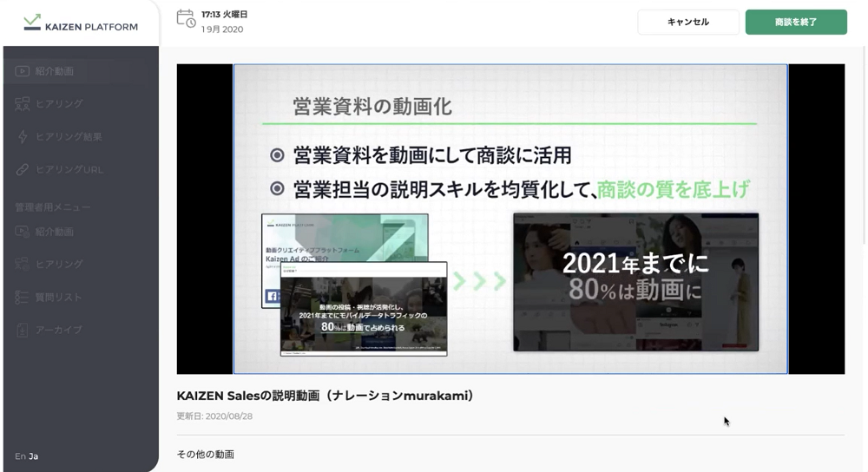This screenshot has width=868, height=472.
Task: Open the アーカイブ archive icon
Action: click(x=23, y=331)
